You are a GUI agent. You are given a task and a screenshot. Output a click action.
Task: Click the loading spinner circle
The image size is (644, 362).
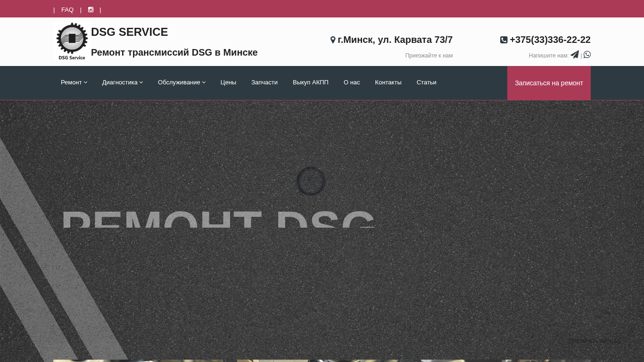[311, 181]
